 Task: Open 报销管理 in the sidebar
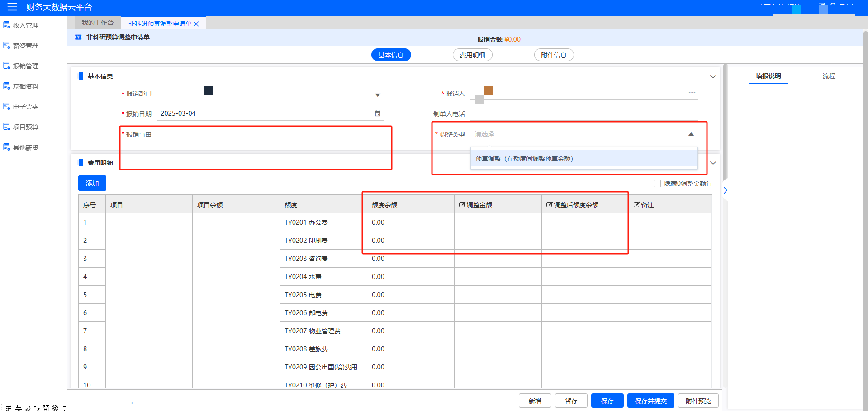click(x=26, y=66)
